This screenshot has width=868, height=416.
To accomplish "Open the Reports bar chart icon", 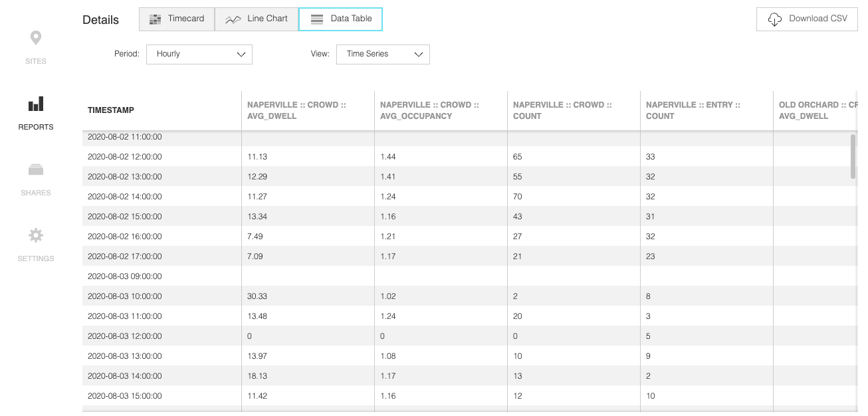I will click(x=36, y=104).
